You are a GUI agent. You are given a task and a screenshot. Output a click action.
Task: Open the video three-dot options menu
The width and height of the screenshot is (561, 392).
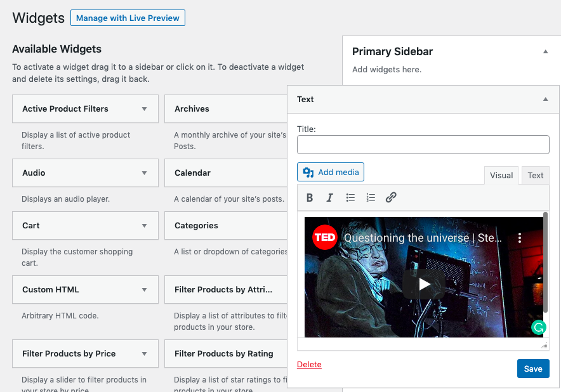[520, 238]
